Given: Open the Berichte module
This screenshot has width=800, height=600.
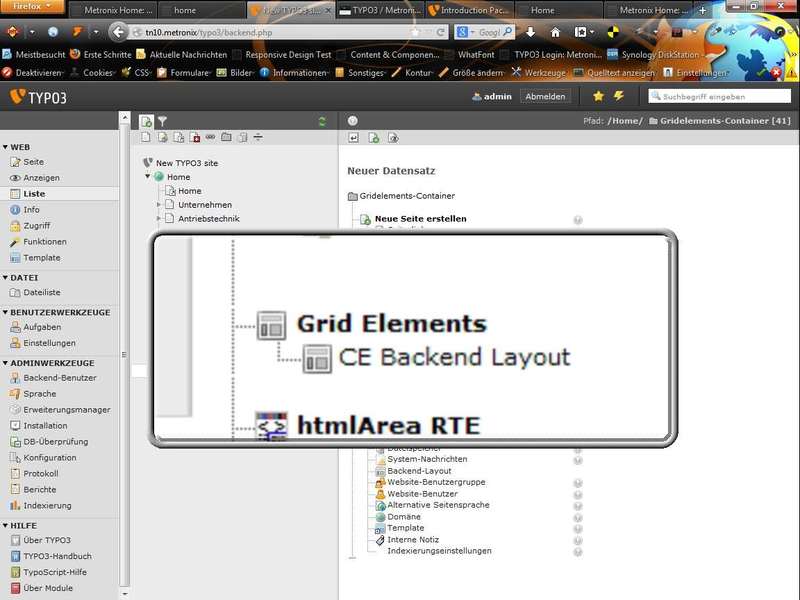Looking at the screenshot, I should pyautogui.click(x=33, y=489).
